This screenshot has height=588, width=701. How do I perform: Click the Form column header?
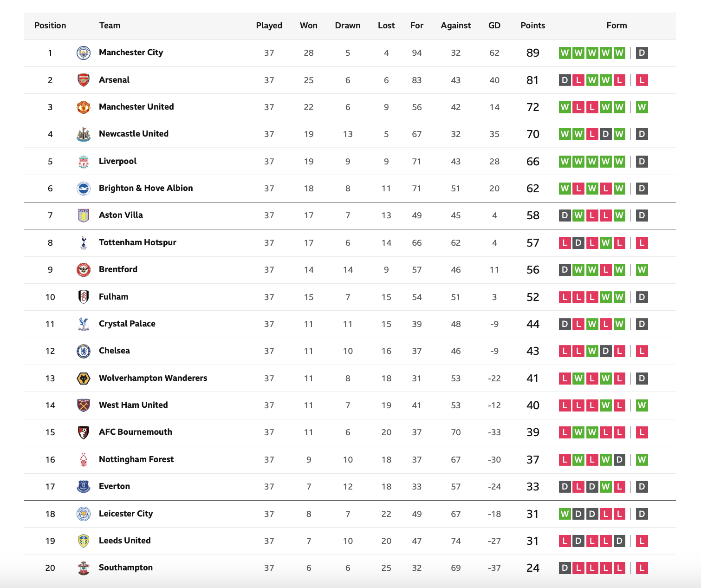tap(617, 26)
